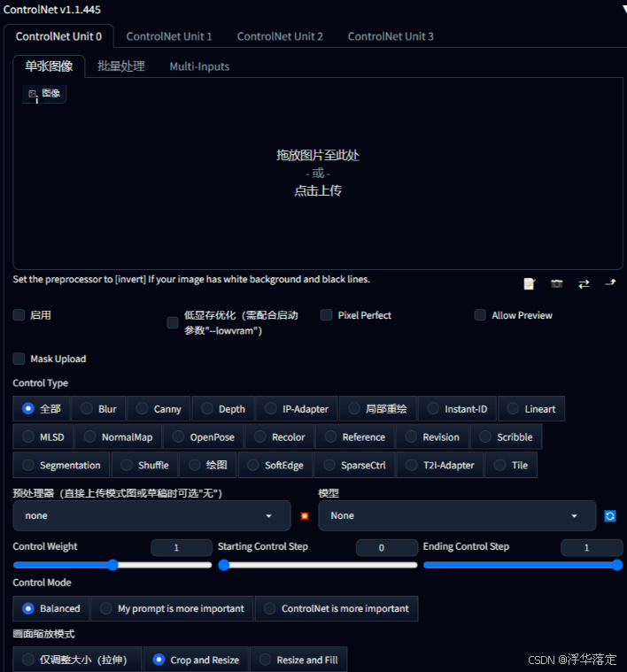Select the Blur control type
This screenshot has width=627, height=672.
98,409
